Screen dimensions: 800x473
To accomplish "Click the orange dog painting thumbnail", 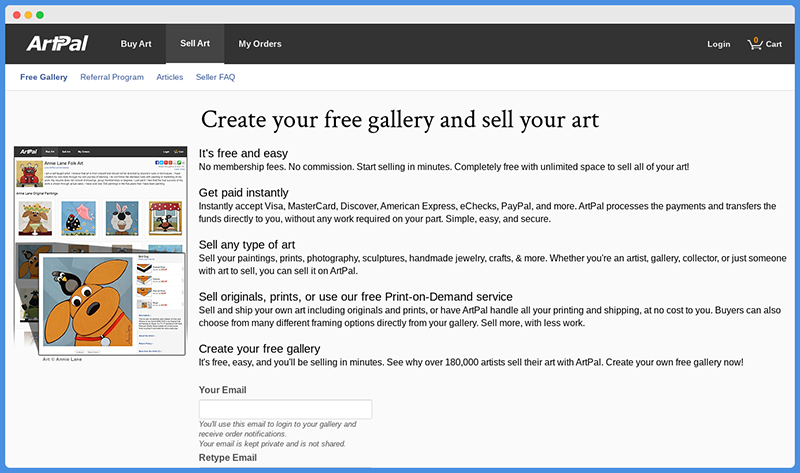I will 88,302.
